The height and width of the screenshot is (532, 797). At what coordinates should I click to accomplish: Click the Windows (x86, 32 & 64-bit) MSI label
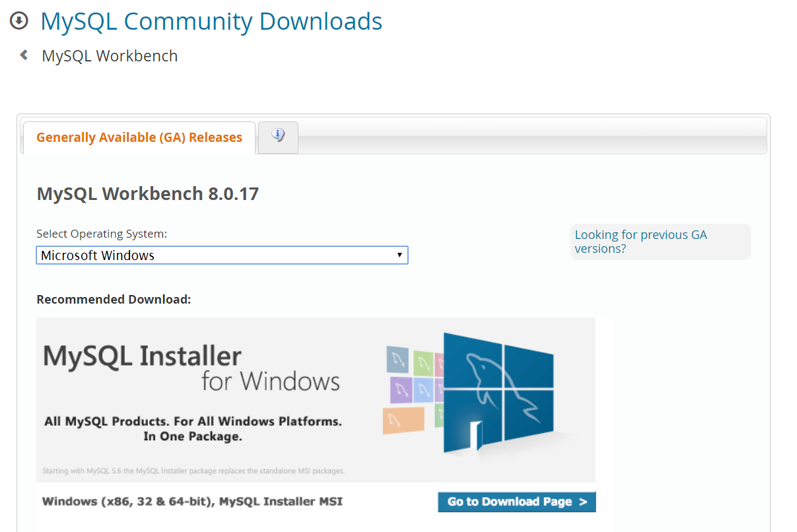(x=191, y=502)
